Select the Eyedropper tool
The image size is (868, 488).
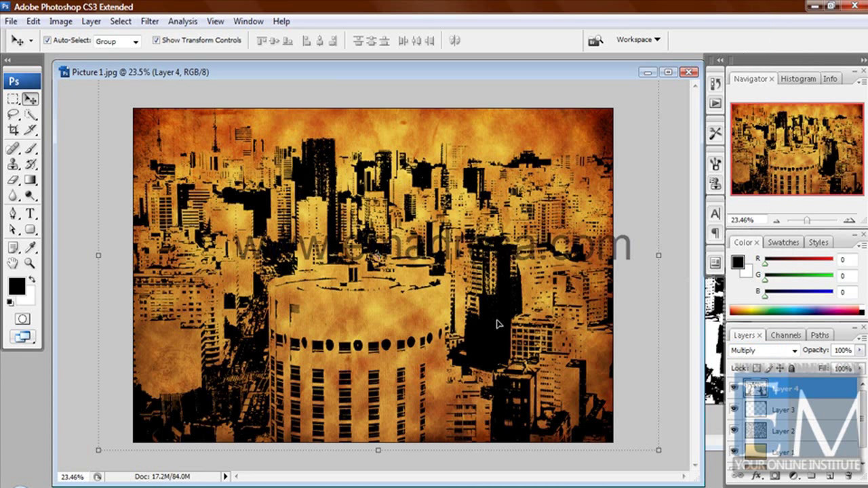click(30, 248)
